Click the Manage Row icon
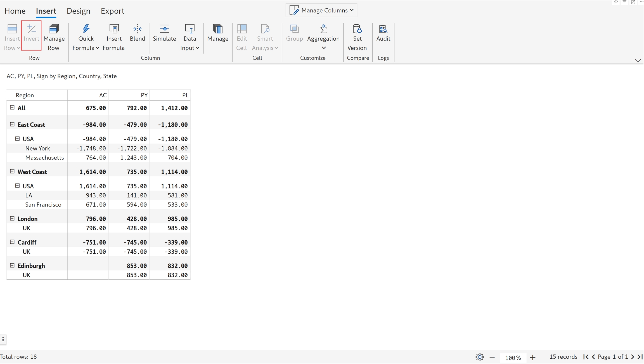644x364 pixels. [x=54, y=29]
